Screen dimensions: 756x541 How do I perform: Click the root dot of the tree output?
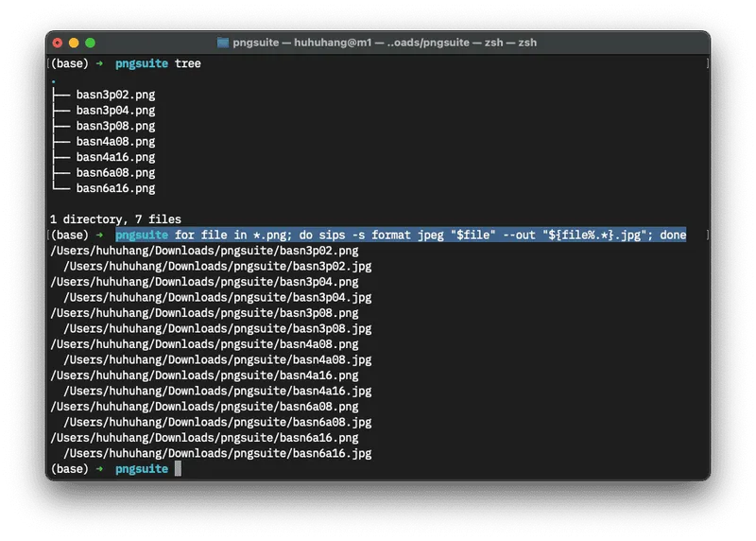point(53,80)
